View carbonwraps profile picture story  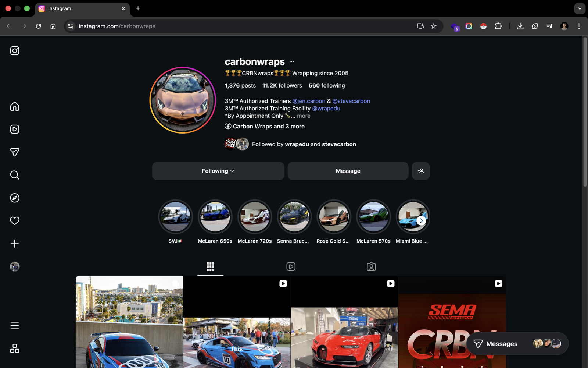(x=183, y=100)
